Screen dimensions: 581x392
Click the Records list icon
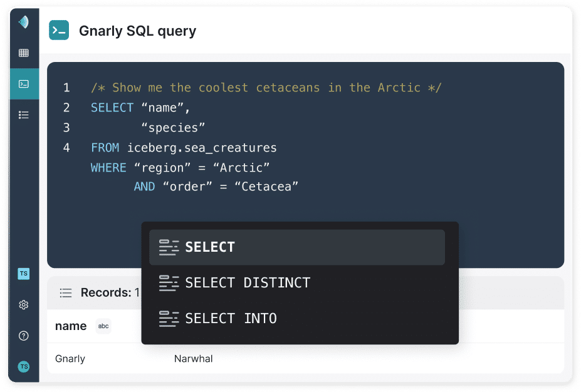pyautogui.click(x=66, y=292)
